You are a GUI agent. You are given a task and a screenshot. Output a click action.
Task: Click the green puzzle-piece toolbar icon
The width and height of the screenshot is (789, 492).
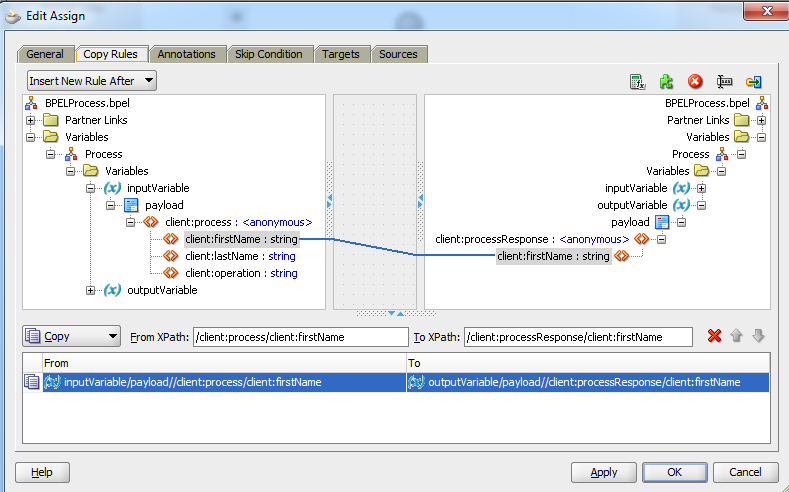tap(666, 81)
